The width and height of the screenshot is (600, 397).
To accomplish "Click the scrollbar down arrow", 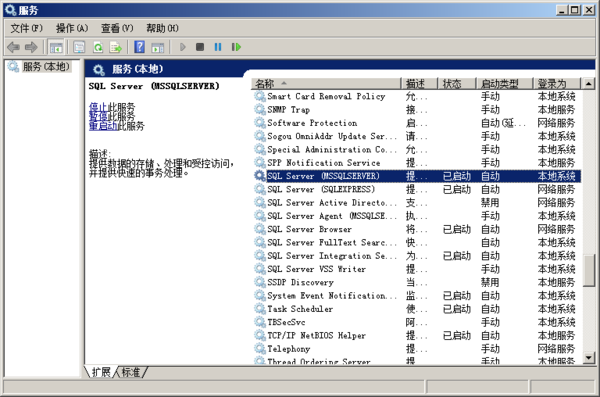I will point(589,358).
